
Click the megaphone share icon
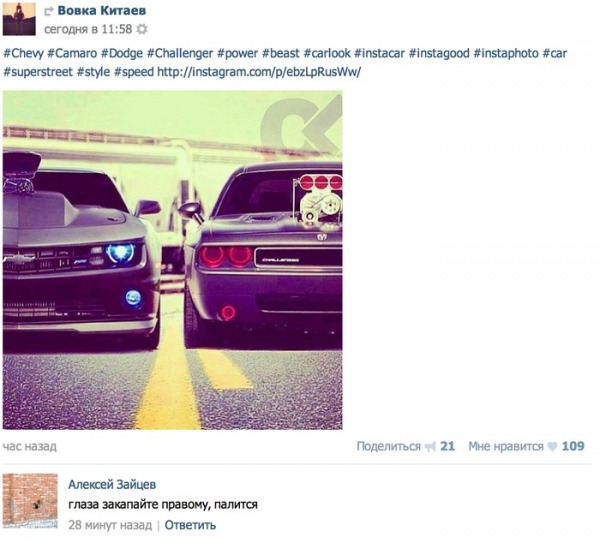coord(430,447)
